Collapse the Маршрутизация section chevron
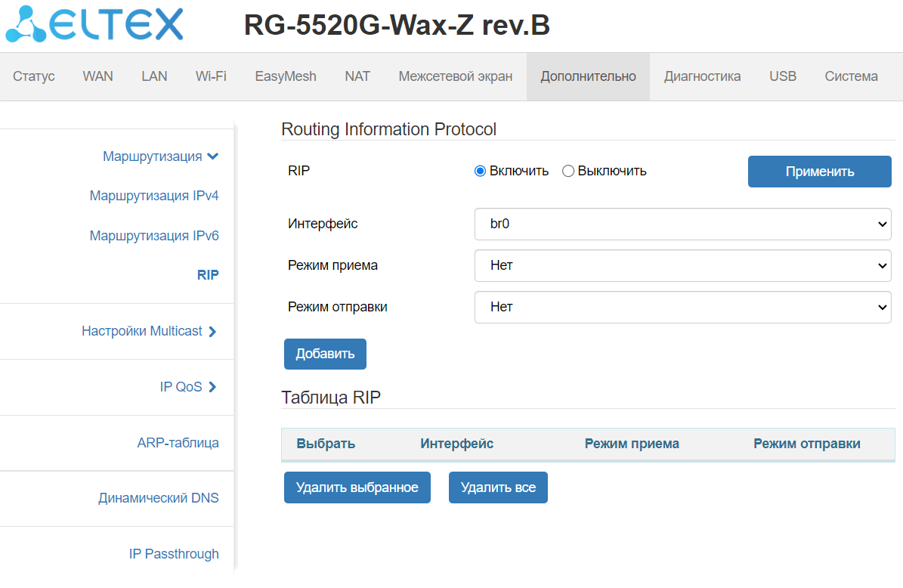This screenshot has height=588, width=903. click(x=212, y=156)
